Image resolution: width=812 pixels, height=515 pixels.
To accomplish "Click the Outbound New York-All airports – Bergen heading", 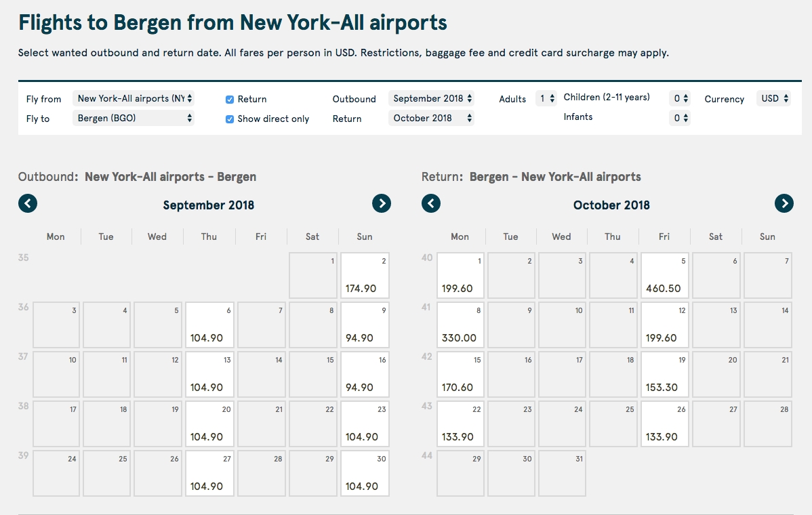I will pyautogui.click(x=137, y=177).
